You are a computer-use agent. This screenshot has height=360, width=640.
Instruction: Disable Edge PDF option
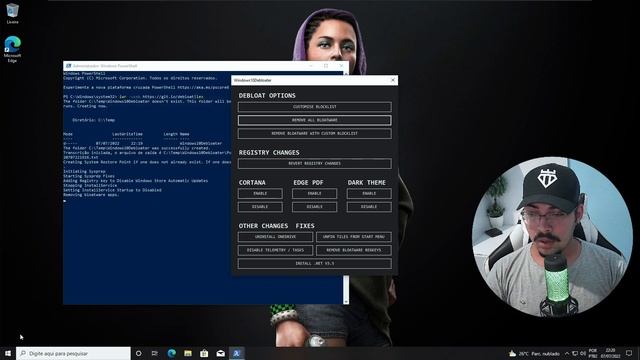coord(314,207)
